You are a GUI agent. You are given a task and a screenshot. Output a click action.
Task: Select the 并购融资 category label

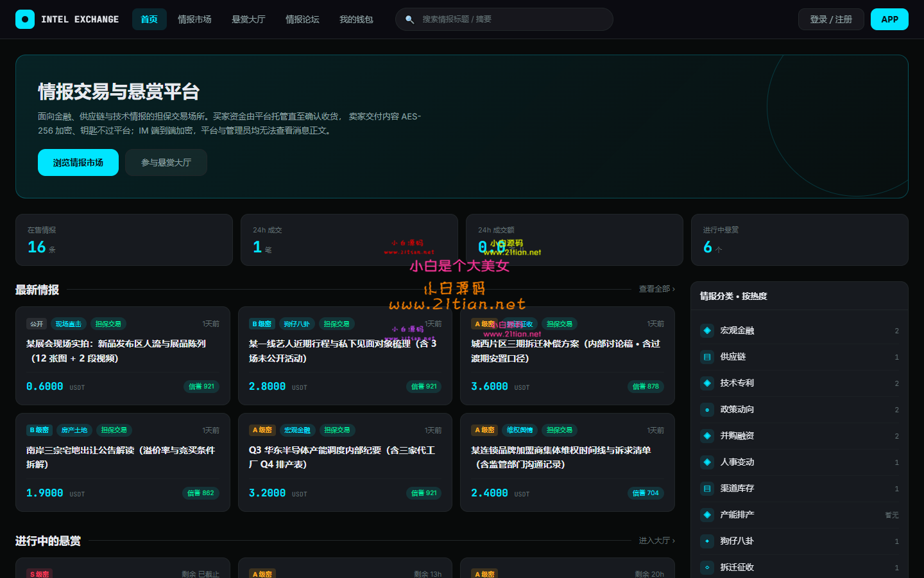tap(737, 435)
